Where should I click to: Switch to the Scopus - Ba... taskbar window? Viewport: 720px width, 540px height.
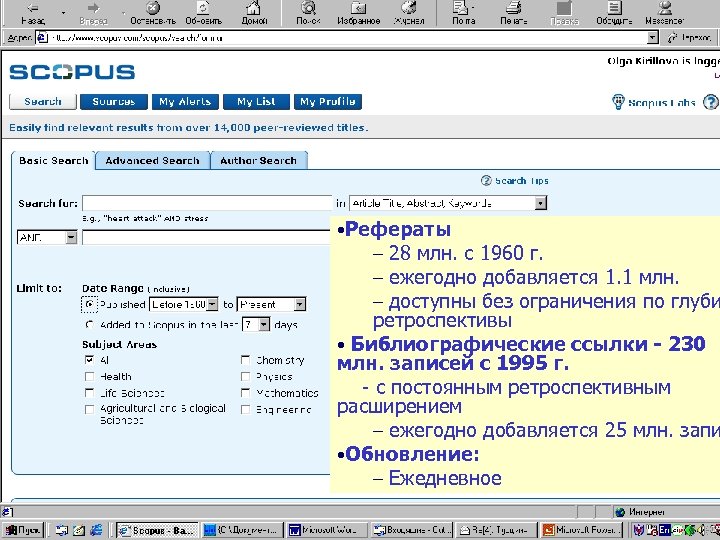point(157,530)
